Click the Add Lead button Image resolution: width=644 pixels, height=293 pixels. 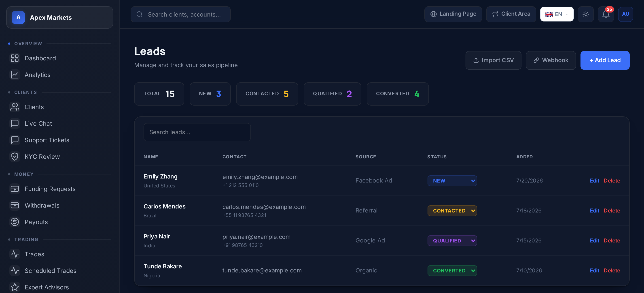(x=605, y=60)
